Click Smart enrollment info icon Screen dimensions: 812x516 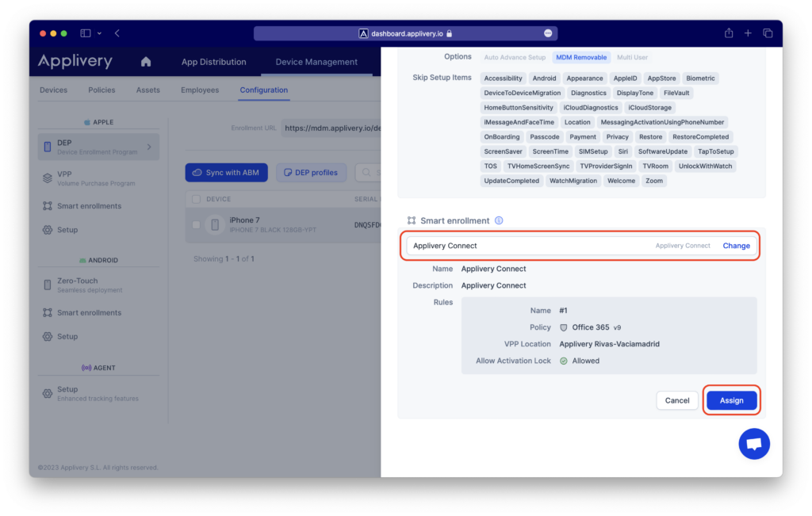click(499, 220)
